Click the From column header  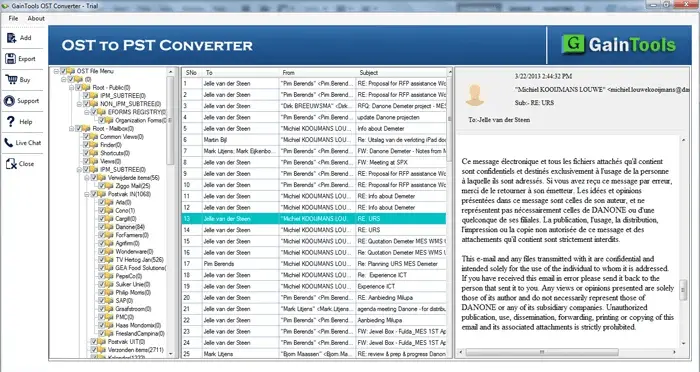coord(317,72)
